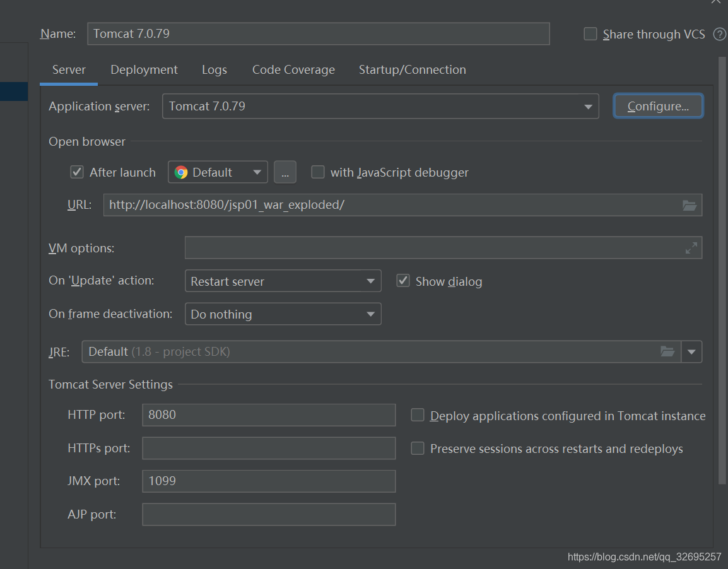Select the Server tab
This screenshot has height=569, width=728.
(x=69, y=70)
